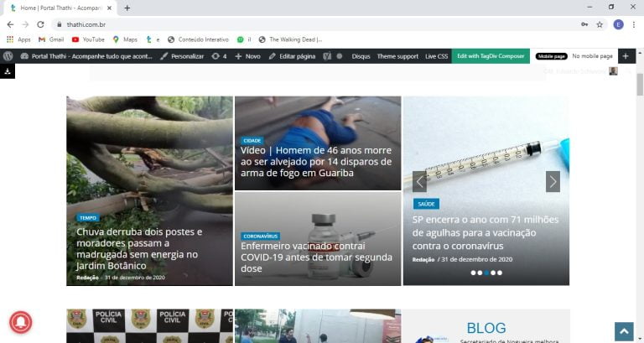The width and height of the screenshot is (644, 343).
Task: Open the Maps bookmark
Action: point(125,39)
